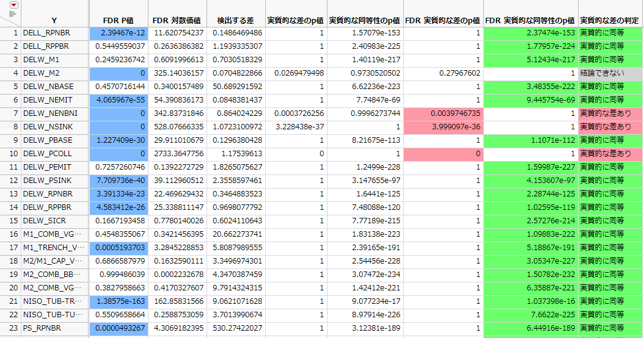The image size is (644, 338).
Task: Click 実質的に同等 in DELL_RPNBR row
Action: 610,33
